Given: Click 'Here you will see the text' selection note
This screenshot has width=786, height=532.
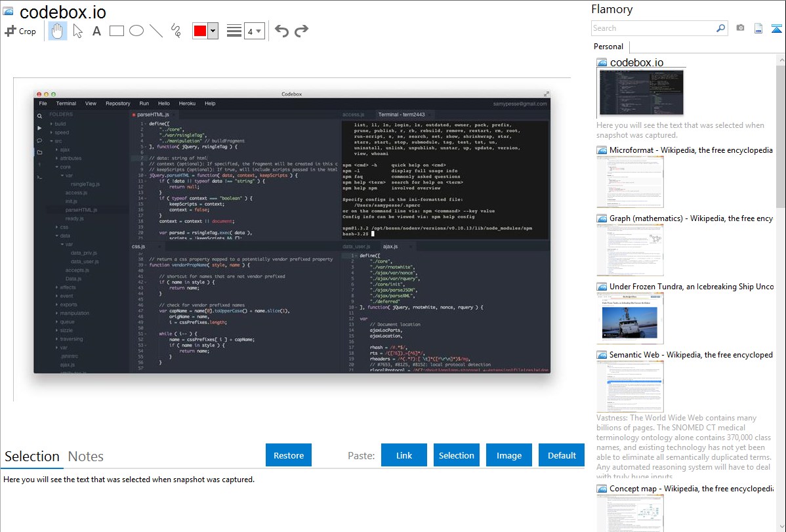Looking at the screenshot, I should pyautogui.click(x=129, y=480).
